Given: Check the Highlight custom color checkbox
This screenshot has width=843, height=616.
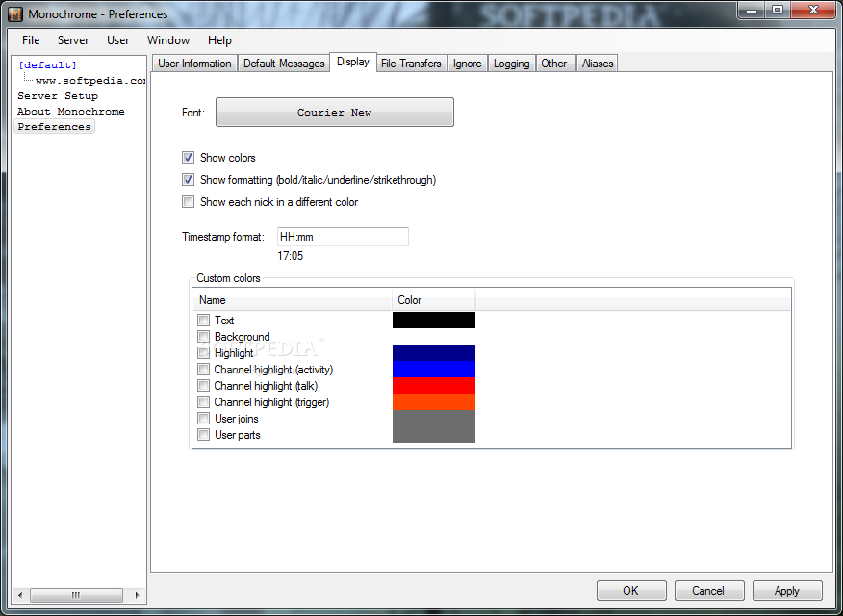Looking at the screenshot, I should (x=203, y=353).
